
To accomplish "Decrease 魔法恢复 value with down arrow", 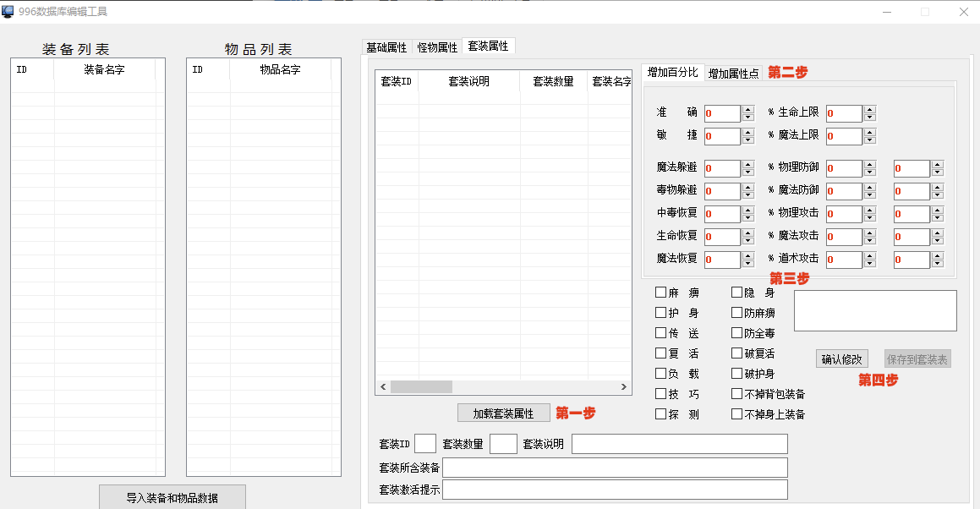I will point(748,264).
